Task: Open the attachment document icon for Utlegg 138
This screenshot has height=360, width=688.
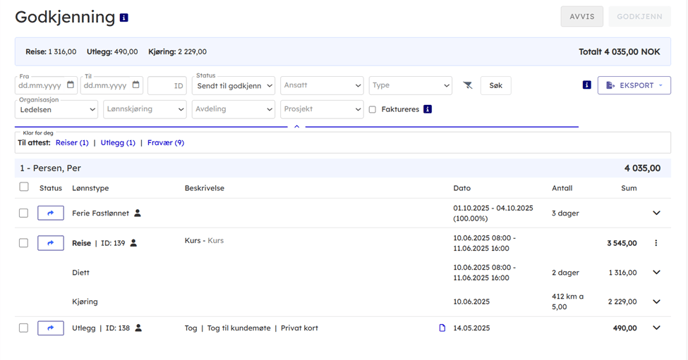Action: 442,328
